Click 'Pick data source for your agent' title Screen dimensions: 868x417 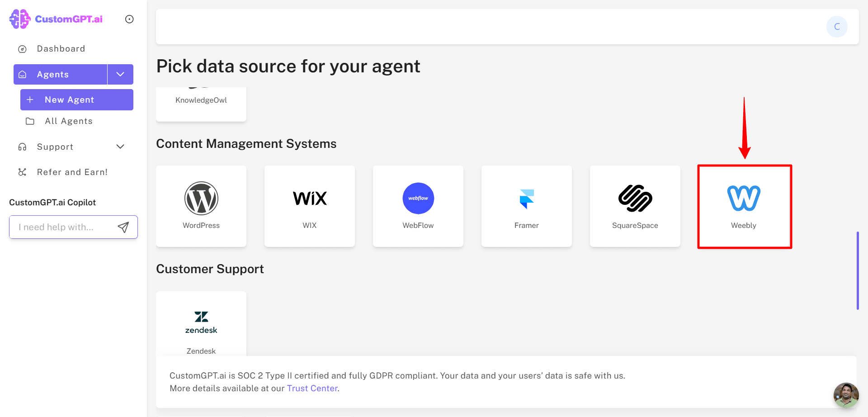(288, 66)
